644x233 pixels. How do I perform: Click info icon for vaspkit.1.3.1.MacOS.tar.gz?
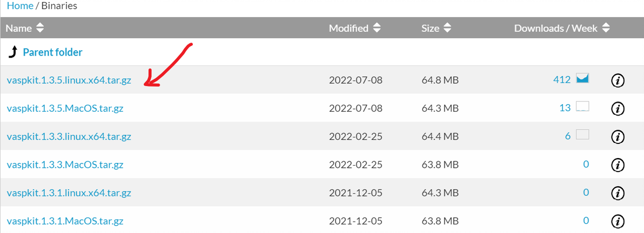click(x=618, y=221)
